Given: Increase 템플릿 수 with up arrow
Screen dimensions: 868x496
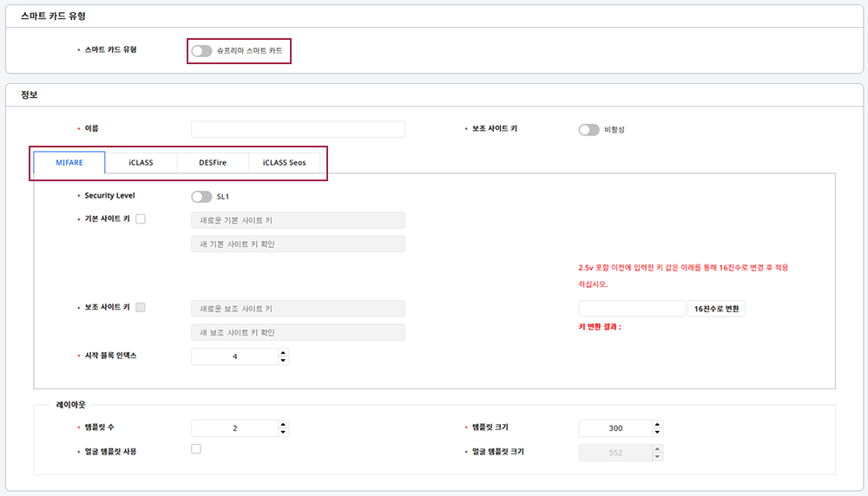Looking at the screenshot, I should [x=283, y=425].
